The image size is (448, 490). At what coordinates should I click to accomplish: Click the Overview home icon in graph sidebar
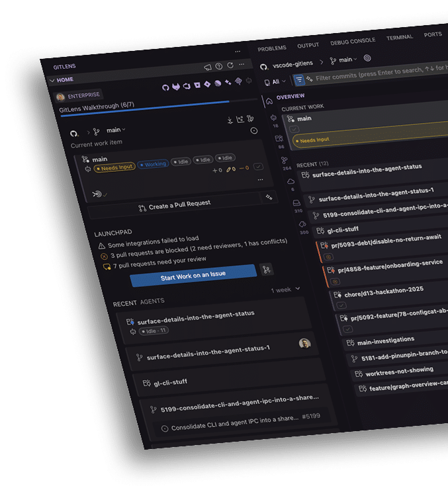click(269, 101)
